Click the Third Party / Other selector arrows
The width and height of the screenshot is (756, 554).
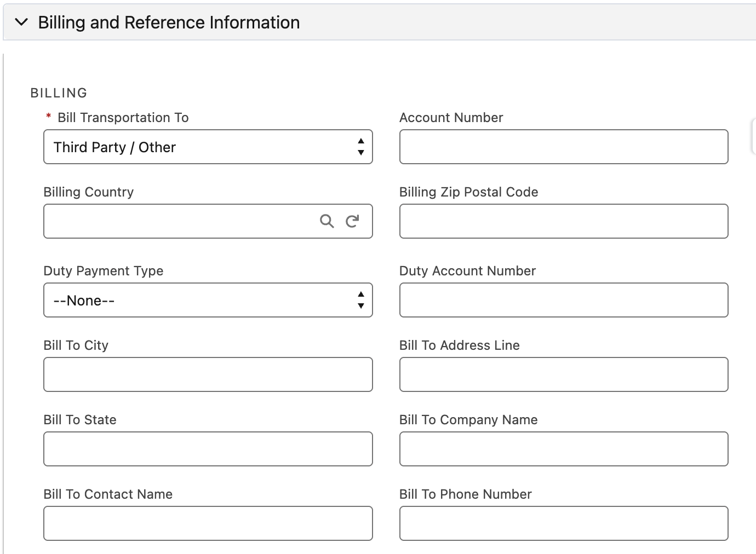[x=360, y=147]
